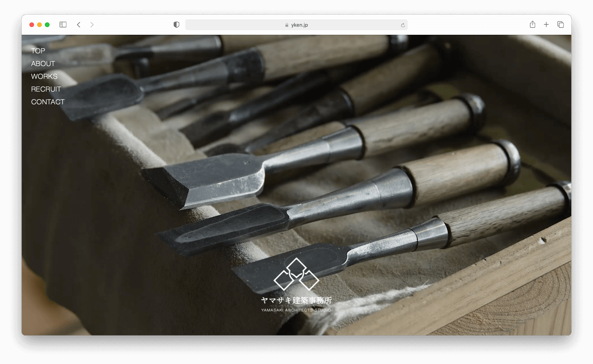This screenshot has height=364, width=593.
Task: Click the diamond-shaped Yamasaki logo emblem
Action: 296,275
